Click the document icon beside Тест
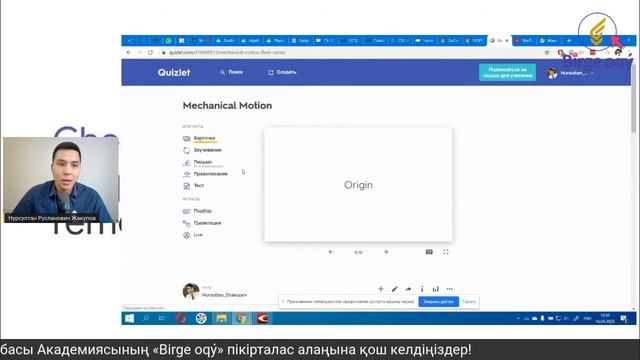Screen dimensions: 640x360 (x=187, y=186)
